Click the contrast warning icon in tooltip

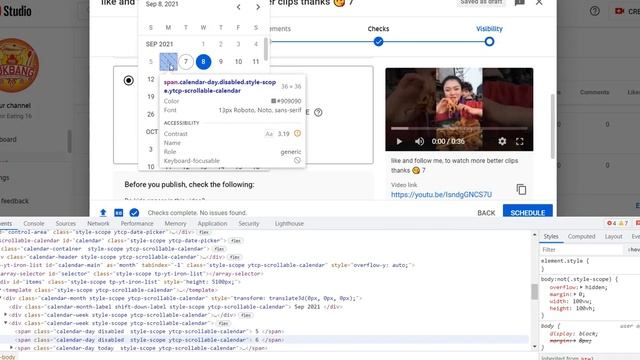coord(297,133)
